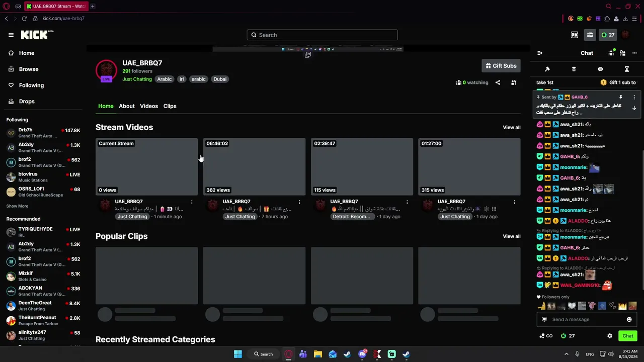644x362 pixels.
Task: Open Mizkif channel in Recommended
Action: (x=43, y=277)
